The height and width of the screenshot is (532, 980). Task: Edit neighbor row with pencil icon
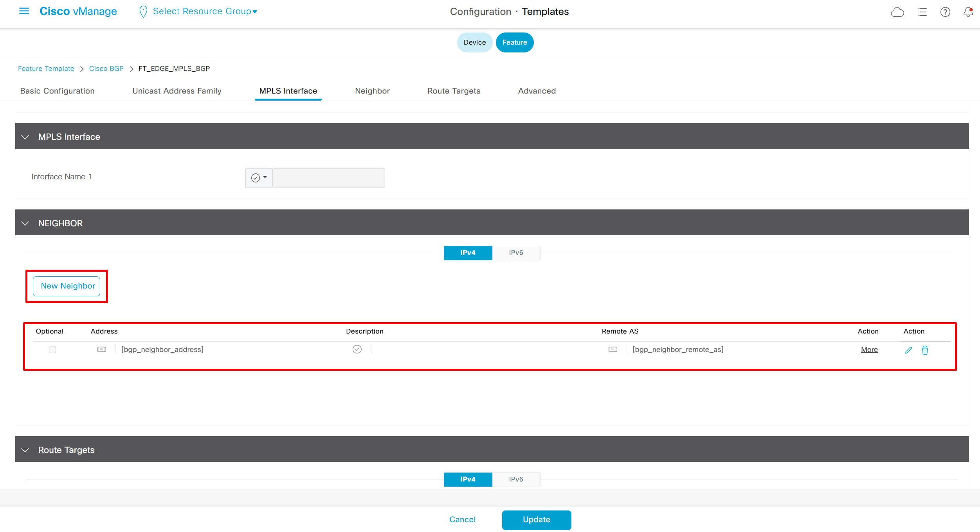(908, 350)
